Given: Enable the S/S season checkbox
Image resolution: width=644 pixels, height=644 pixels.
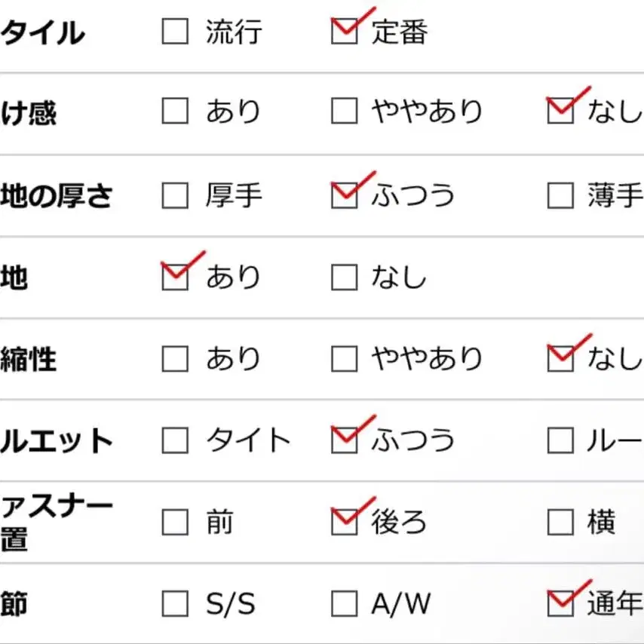Looking at the screenshot, I should (x=175, y=603).
